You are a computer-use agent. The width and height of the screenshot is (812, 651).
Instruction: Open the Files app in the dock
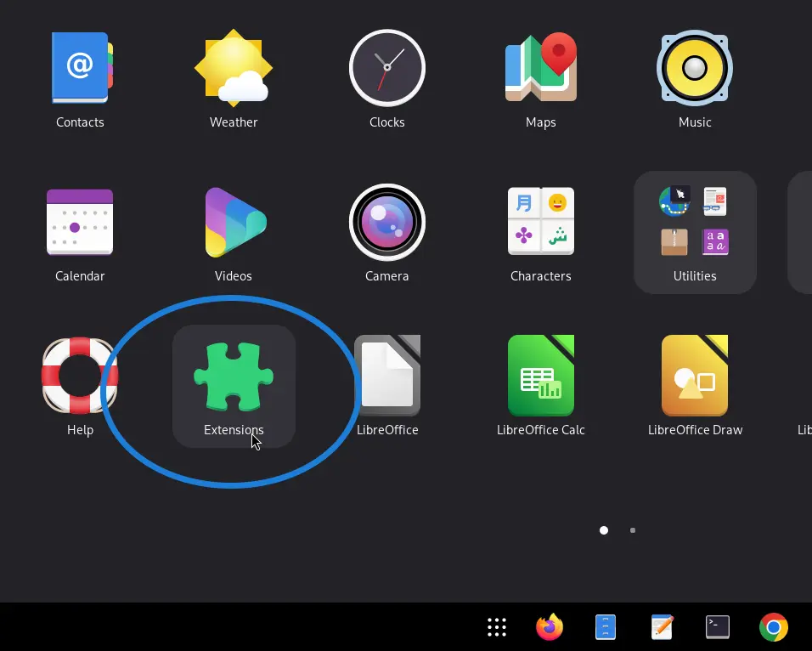(x=604, y=626)
